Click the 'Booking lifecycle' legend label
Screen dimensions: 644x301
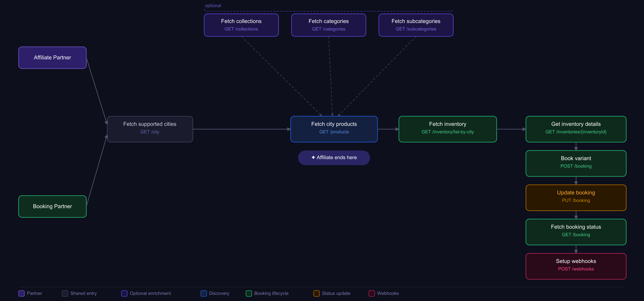tap(271, 293)
